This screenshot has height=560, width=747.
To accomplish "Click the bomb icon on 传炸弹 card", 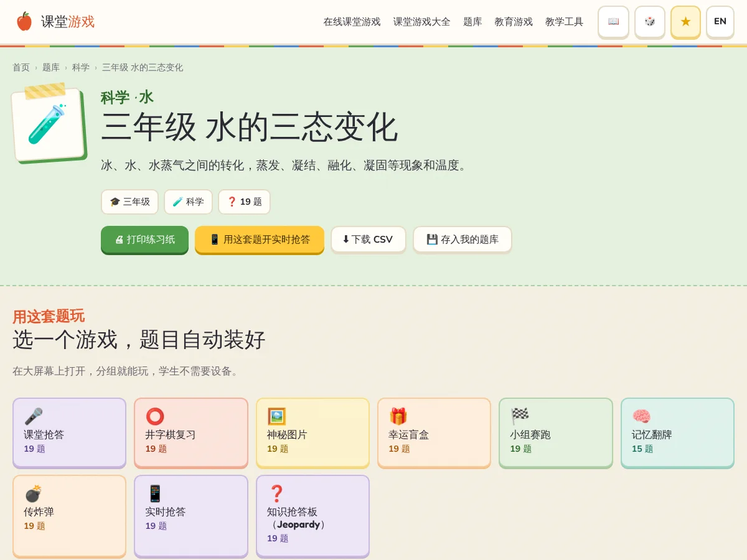I will 33,493.
